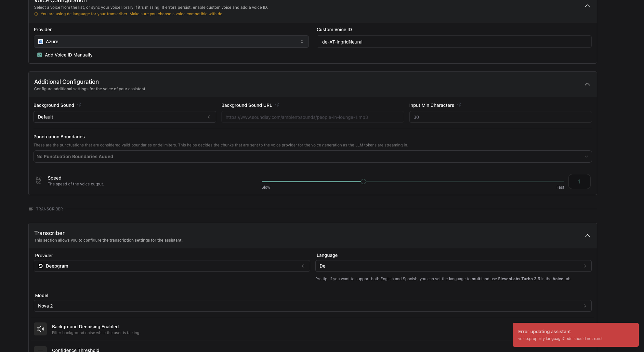Image resolution: width=644 pixels, height=352 pixels.
Task: Click the Input Min Characters info icon
Action: [459, 105]
